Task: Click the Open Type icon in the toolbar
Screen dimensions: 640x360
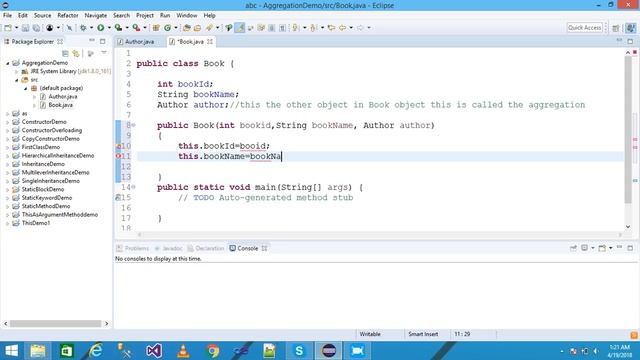Action: tap(187, 28)
